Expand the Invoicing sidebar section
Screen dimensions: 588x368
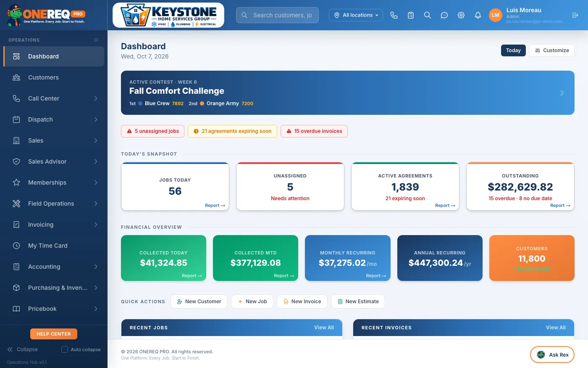(54, 225)
